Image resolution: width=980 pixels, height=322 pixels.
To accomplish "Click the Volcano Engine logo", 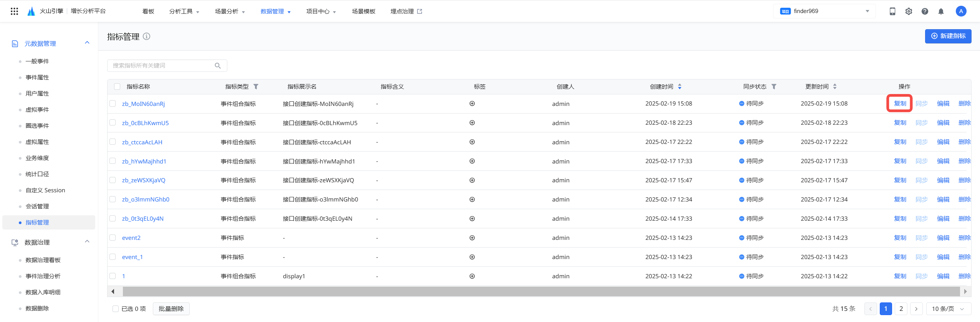I will [x=31, y=11].
